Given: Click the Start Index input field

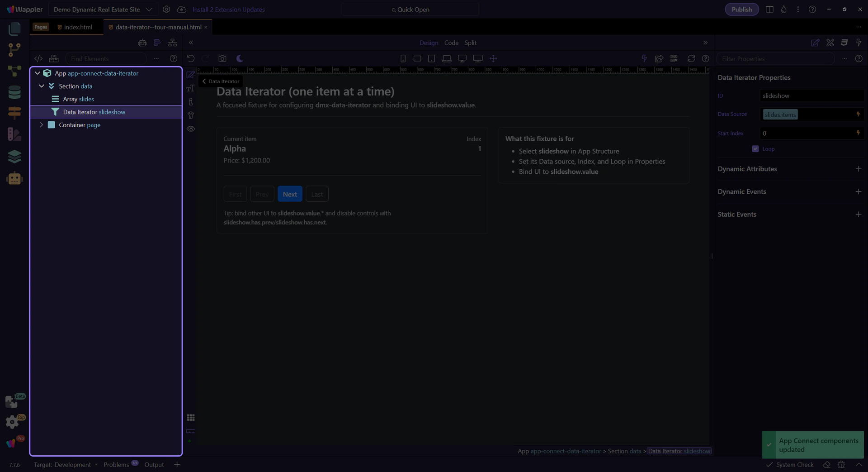Looking at the screenshot, I should click(x=807, y=133).
